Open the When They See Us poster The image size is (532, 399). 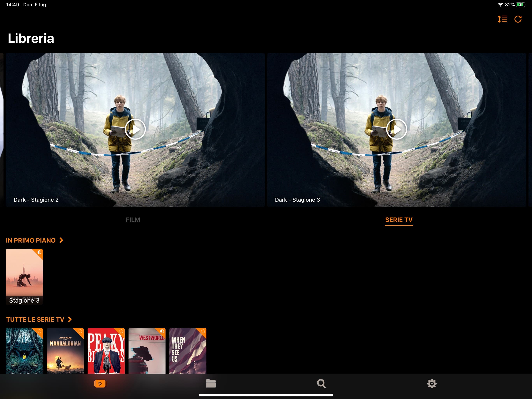click(188, 351)
